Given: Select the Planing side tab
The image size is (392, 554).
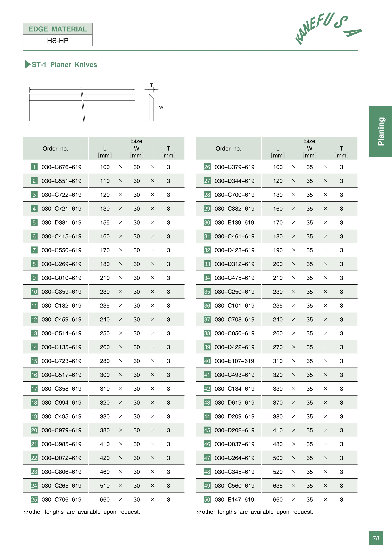Looking at the screenshot, I should click(x=380, y=131).
